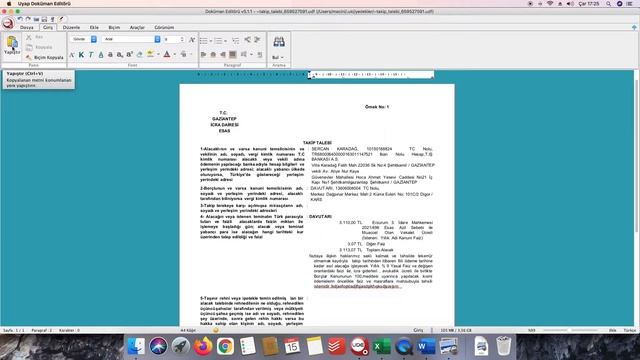
Task: Open the Düzenle ribbon tab
Action: [71, 27]
